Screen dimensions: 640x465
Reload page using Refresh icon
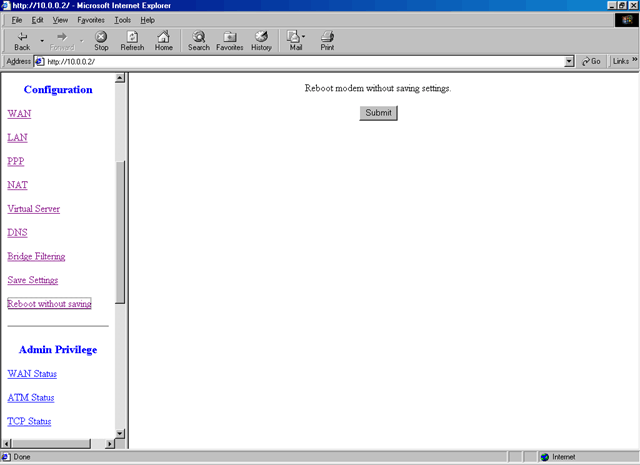point(132,41)
